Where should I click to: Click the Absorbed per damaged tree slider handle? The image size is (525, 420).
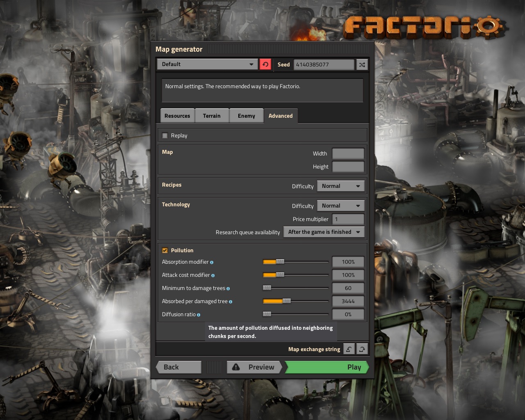click(x=287, y=301)
